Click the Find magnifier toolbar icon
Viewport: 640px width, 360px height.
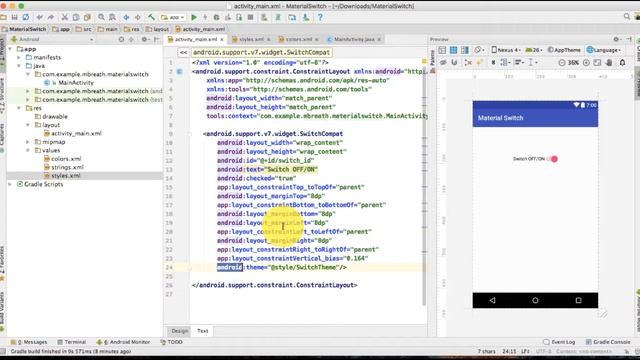point(101,17)
